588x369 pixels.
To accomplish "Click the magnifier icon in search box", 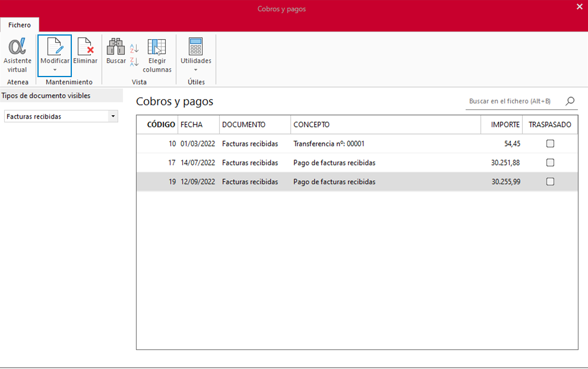I will (570, 101).
